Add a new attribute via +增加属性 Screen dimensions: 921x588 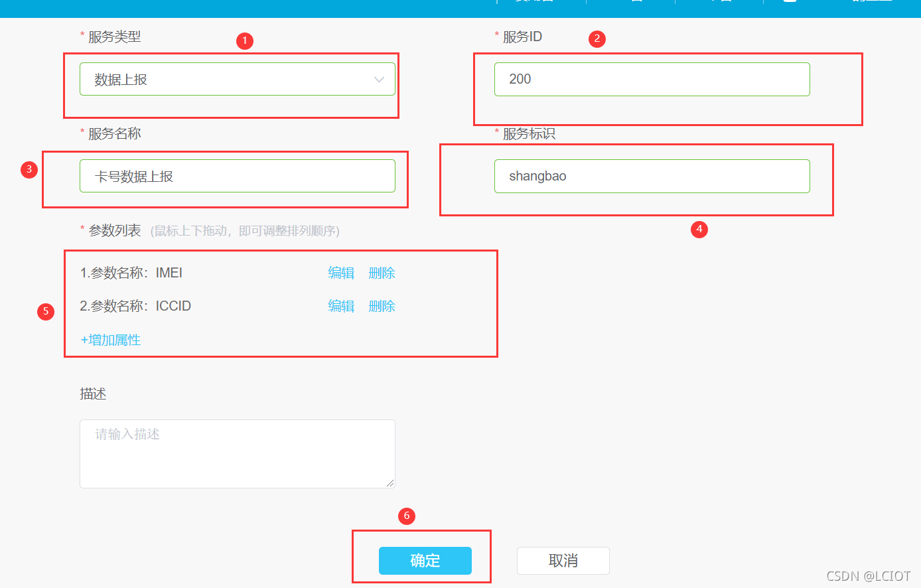111,340
